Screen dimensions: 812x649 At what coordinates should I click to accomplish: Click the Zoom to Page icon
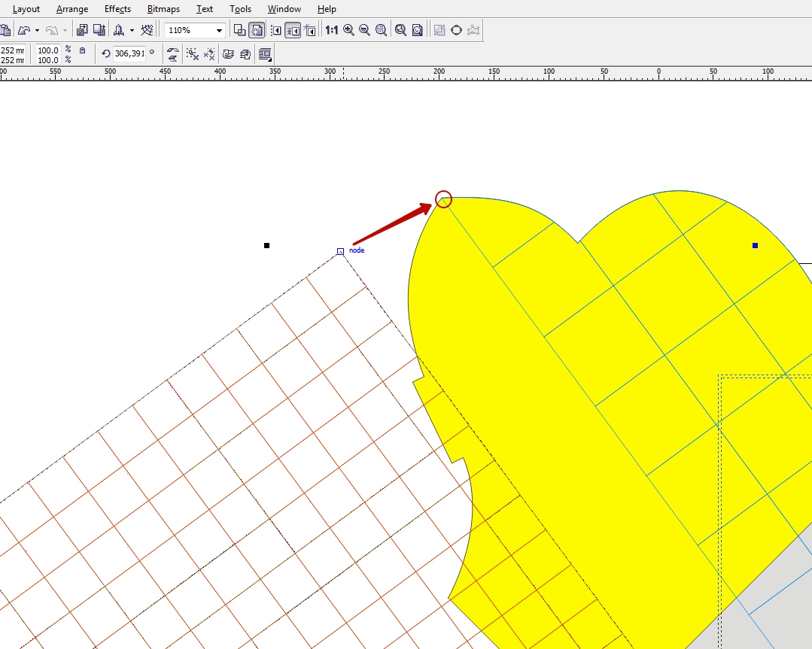tap(418, 30)
